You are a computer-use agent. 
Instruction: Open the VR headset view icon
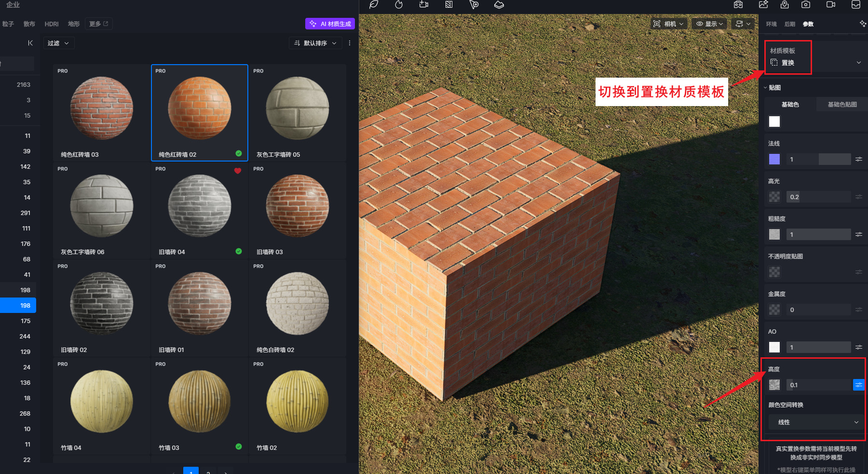click(738, 5)
